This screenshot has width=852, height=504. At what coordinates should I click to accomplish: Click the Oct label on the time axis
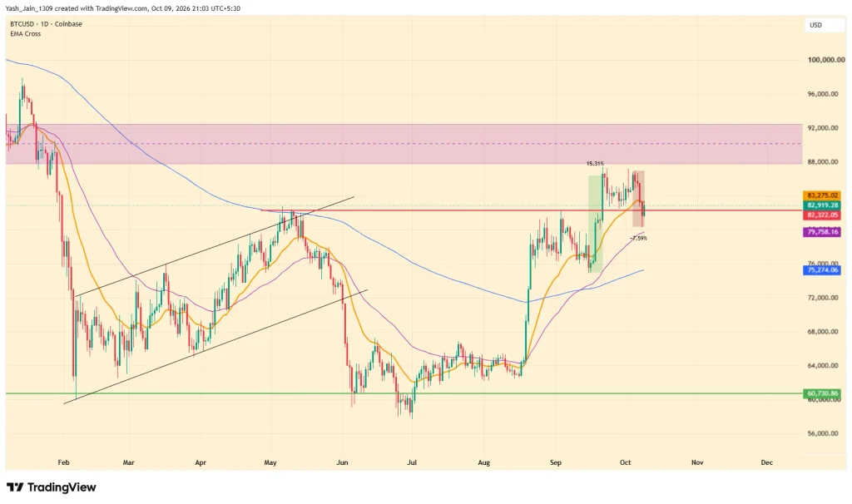(x=626, y=462)
